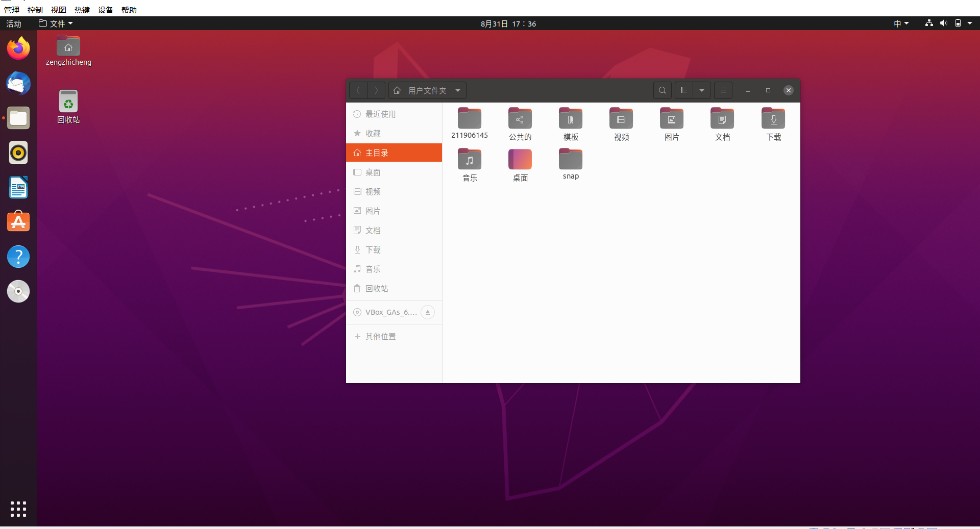
Task: Select 主目录 in sidebar
Action: tap(394, 153)
